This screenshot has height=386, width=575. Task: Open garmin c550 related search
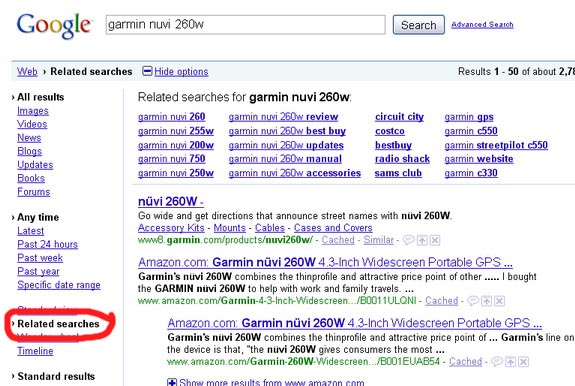pos(471,131)
